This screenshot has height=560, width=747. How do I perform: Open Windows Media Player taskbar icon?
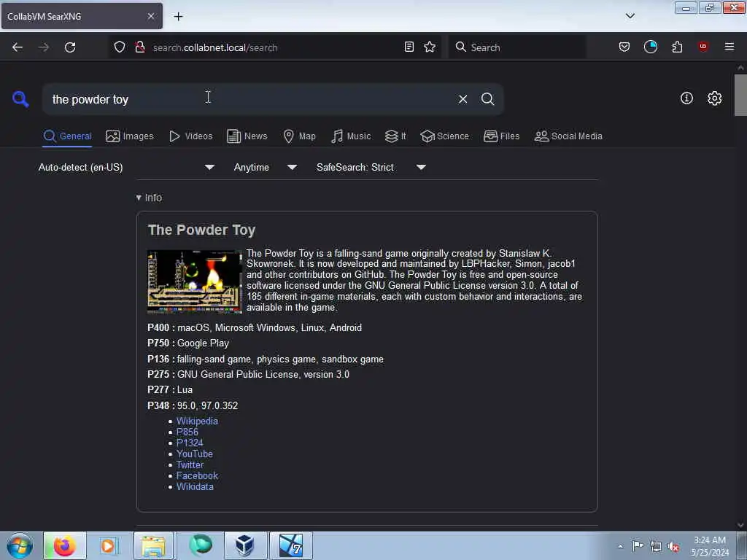108,545
